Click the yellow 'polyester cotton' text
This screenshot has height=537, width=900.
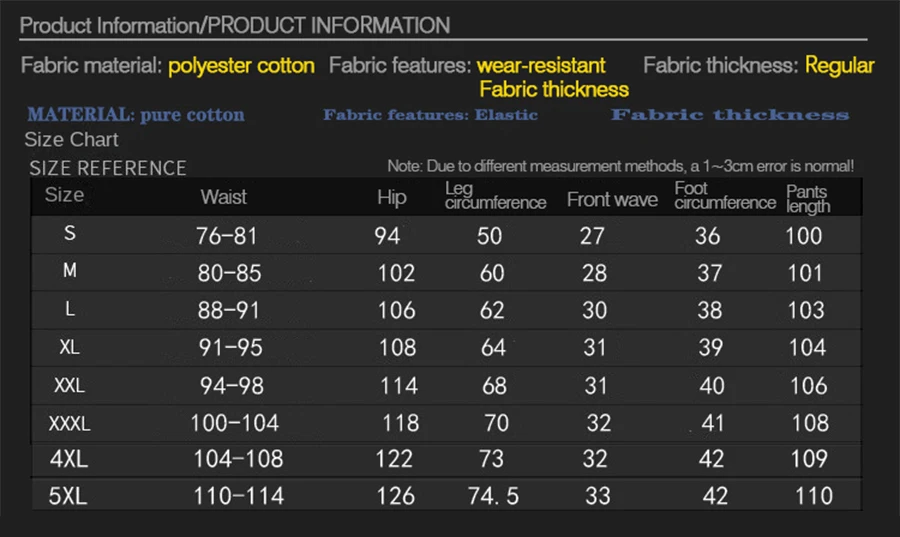[x=241, y=66]
